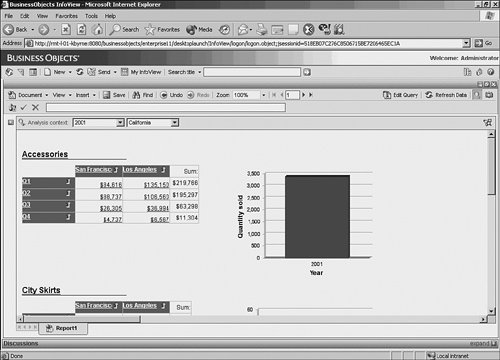Cancel formula with the X icon

click(x=35, y=107)
